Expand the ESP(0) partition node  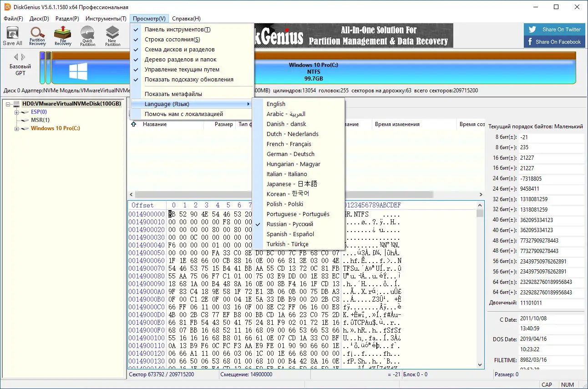point(16,112)
